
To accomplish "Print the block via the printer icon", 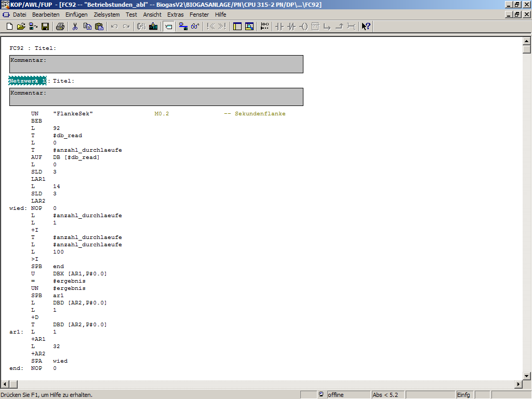I will [x=60, y=26].
